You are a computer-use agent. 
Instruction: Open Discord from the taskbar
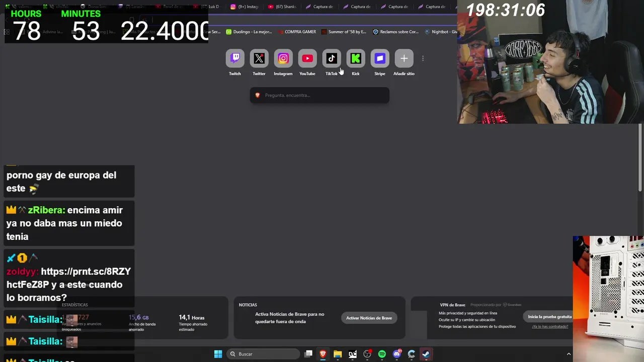[397, 354]
